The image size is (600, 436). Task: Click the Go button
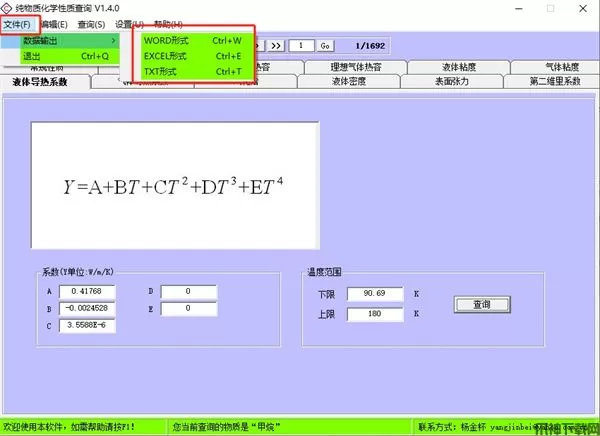click(x=325, y=46)
